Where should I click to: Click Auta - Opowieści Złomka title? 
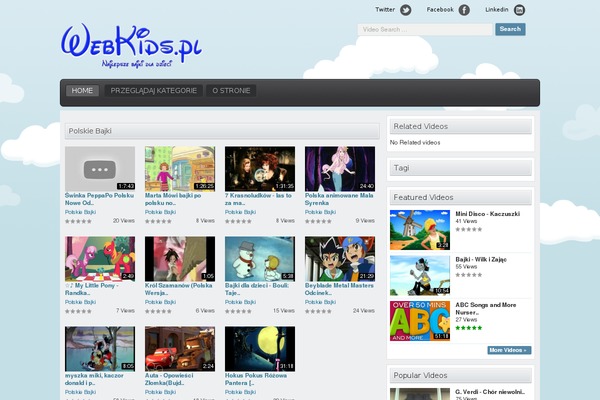tap(169, 379)
